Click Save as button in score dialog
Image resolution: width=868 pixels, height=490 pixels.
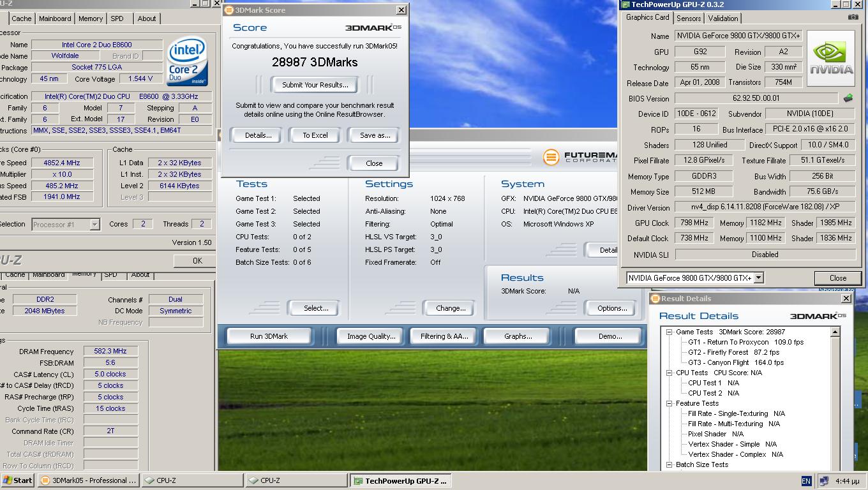click(375, 135)
